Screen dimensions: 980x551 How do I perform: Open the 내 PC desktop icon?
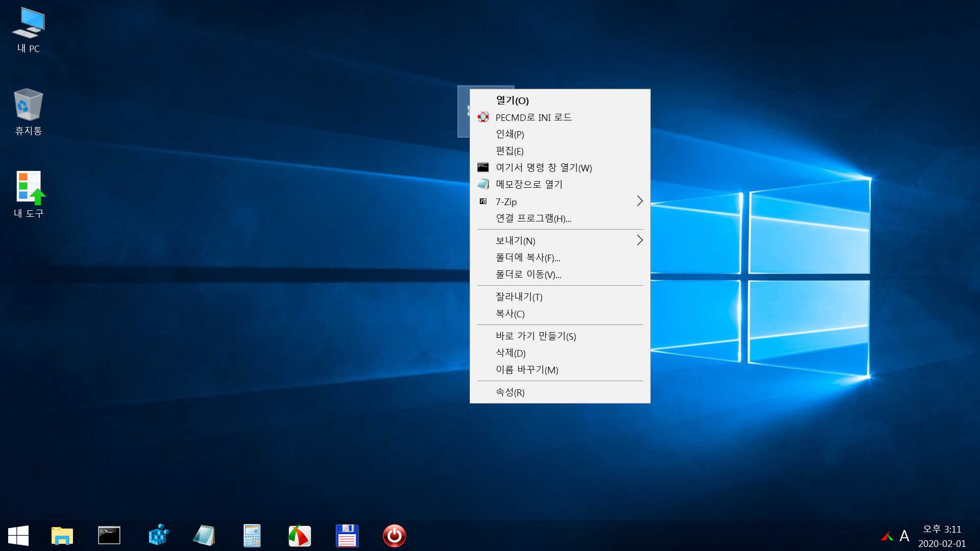point(29,31)
